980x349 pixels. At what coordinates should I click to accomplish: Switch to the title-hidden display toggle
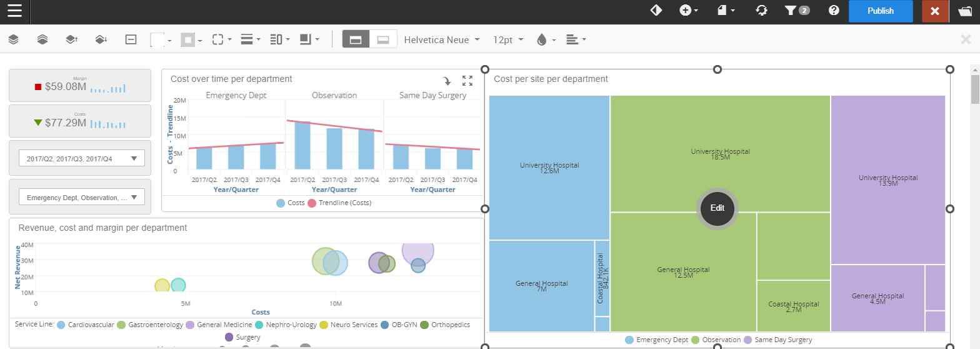coord(383,39)
